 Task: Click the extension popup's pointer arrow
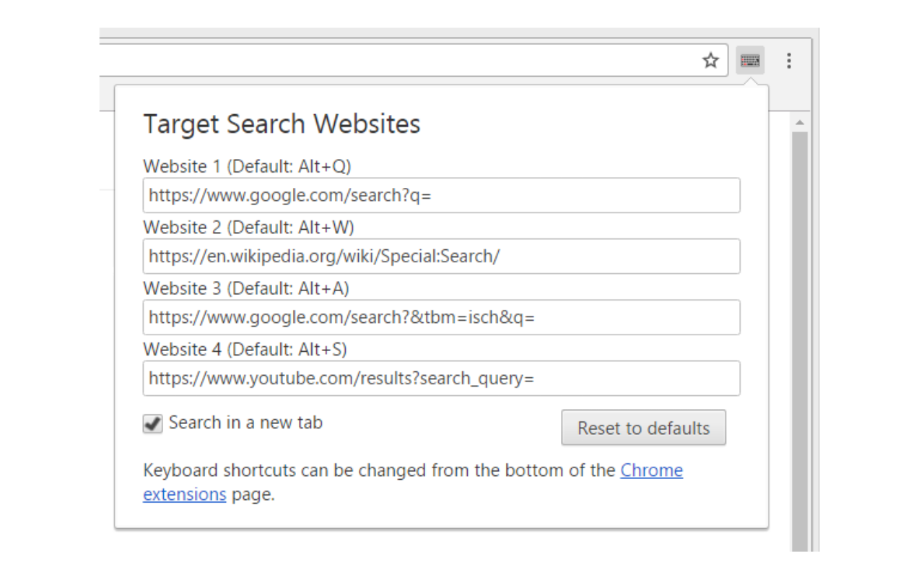pyautogui.click(x=752, y=81)
